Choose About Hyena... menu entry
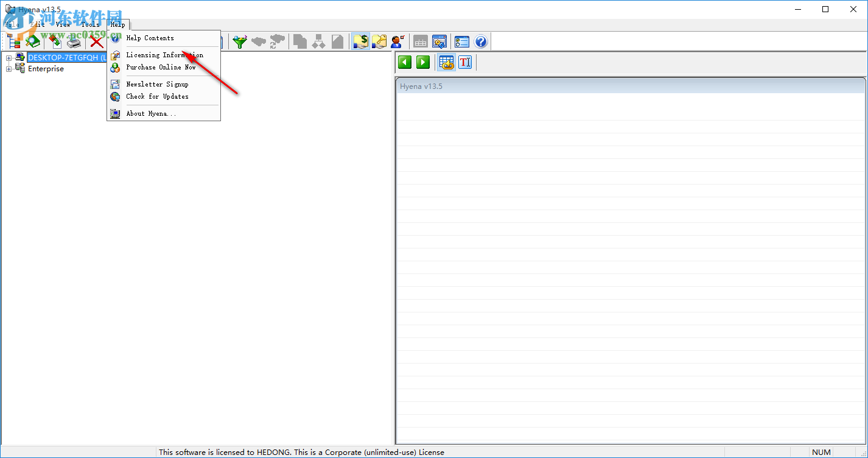This screenshot has height=458, width=868. click(x=163, y=113)
